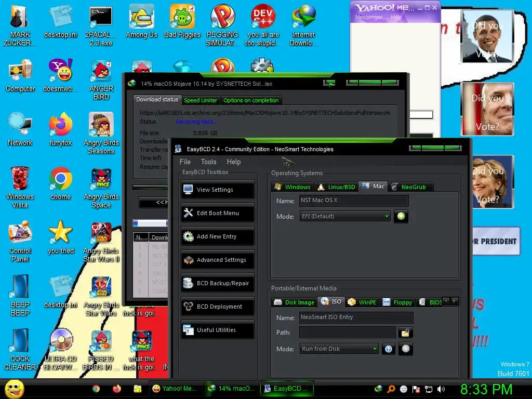Open chome Chrome desktop icon
The height and width of the screenshot is (399, 532).
click(60, 183)
